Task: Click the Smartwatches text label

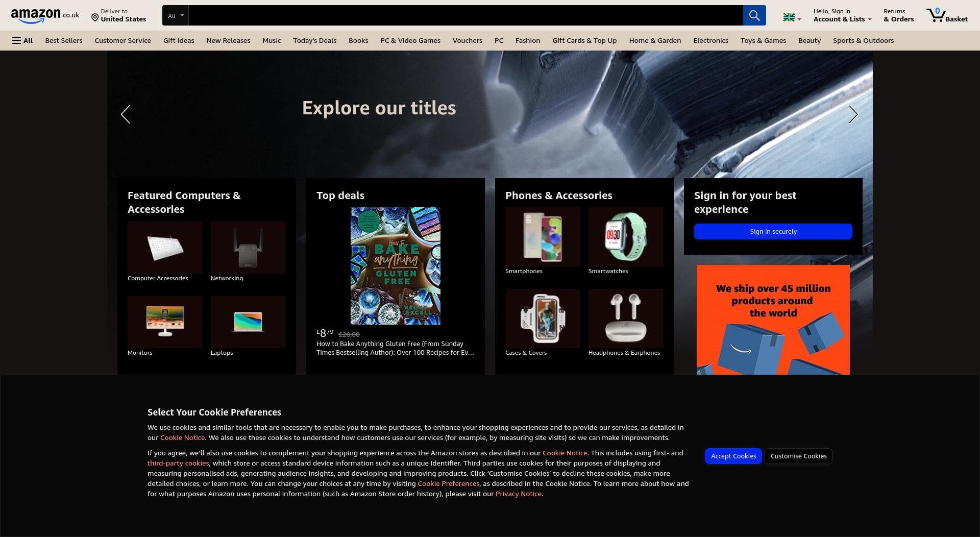Action: (608, 271)
